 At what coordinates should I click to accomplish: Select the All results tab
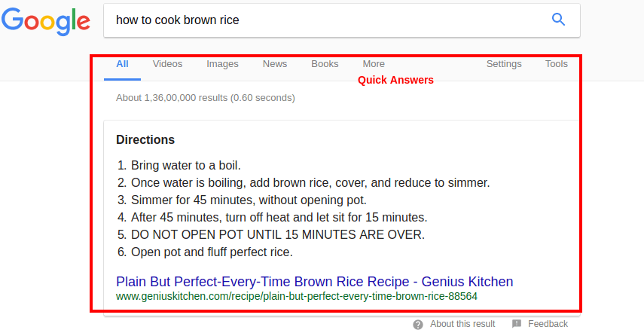(x=122, y=64)
